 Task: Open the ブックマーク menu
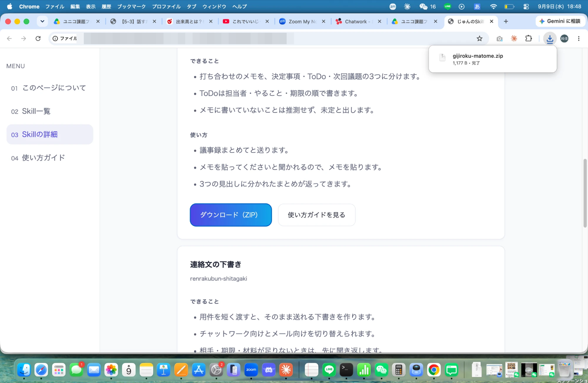[x=131, y=7]
